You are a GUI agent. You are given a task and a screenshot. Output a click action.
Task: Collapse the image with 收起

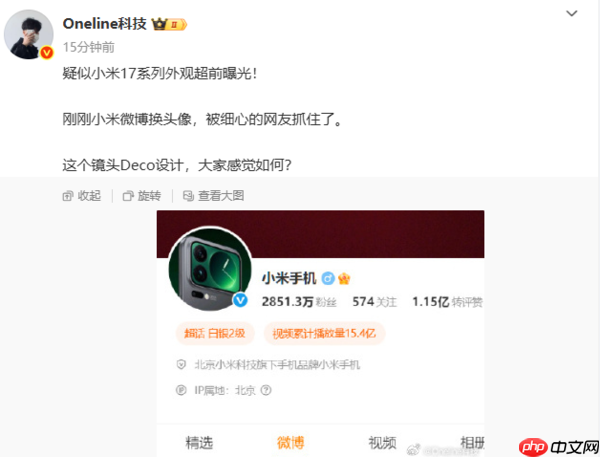[82, 196]
